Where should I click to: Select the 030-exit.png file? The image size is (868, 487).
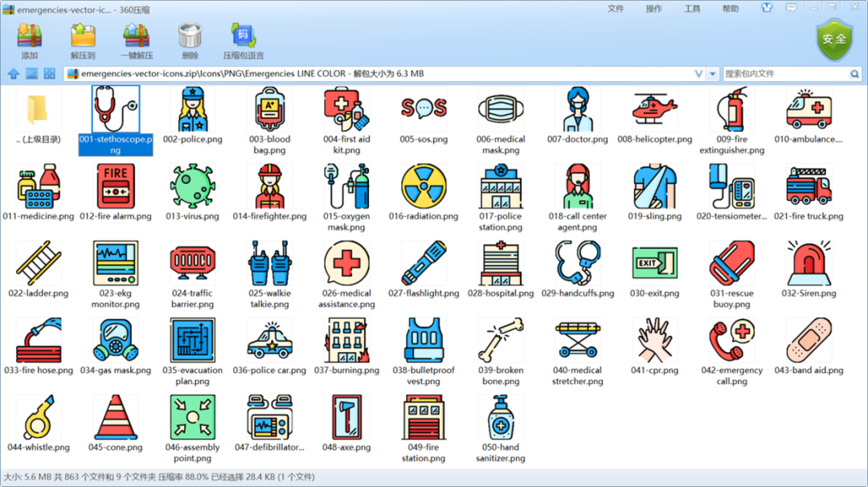pos(654,269)
